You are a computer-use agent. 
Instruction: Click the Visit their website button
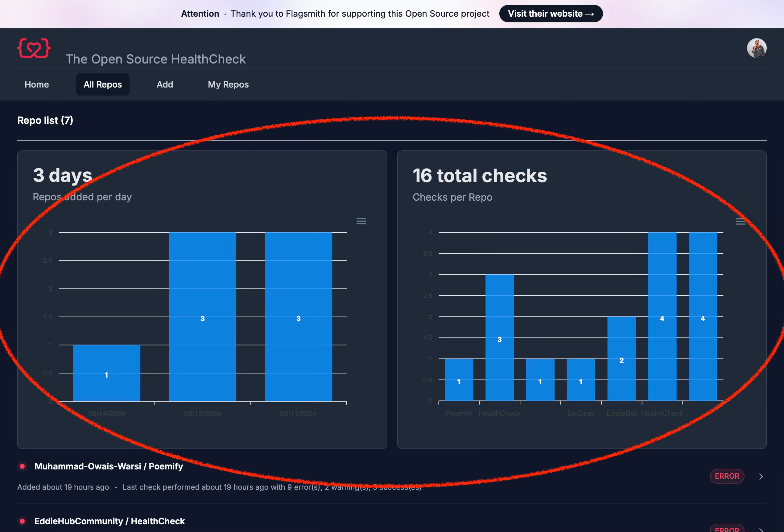click(551, 14)
